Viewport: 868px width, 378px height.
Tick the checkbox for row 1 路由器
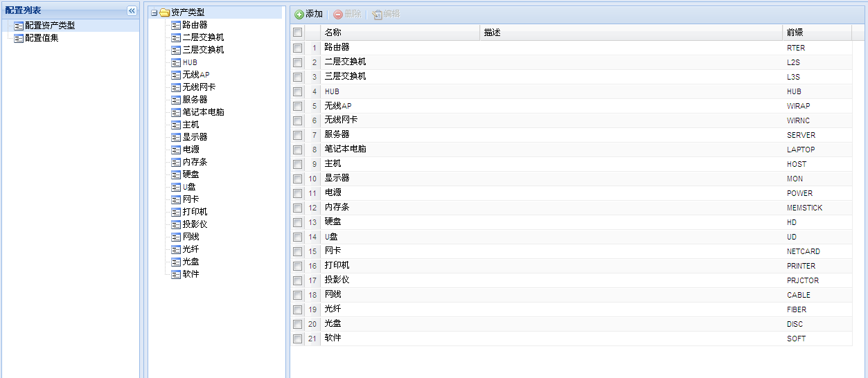[297, 48]
